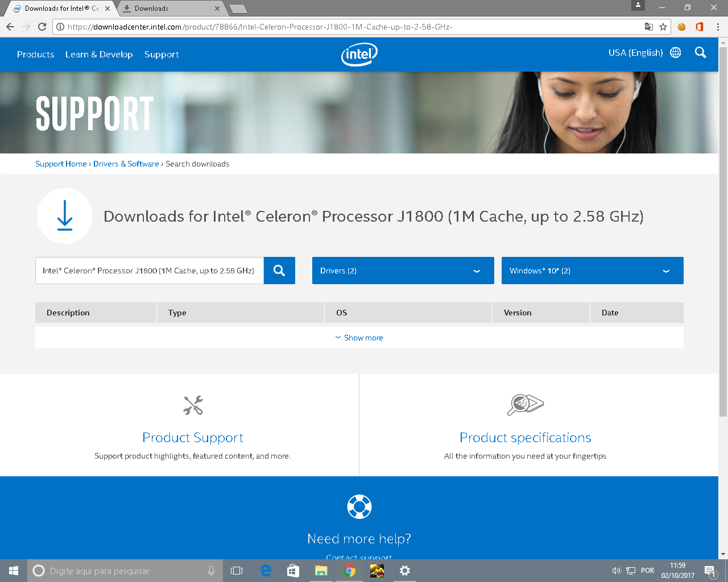Select the Downloads for Intel tab

61,9
